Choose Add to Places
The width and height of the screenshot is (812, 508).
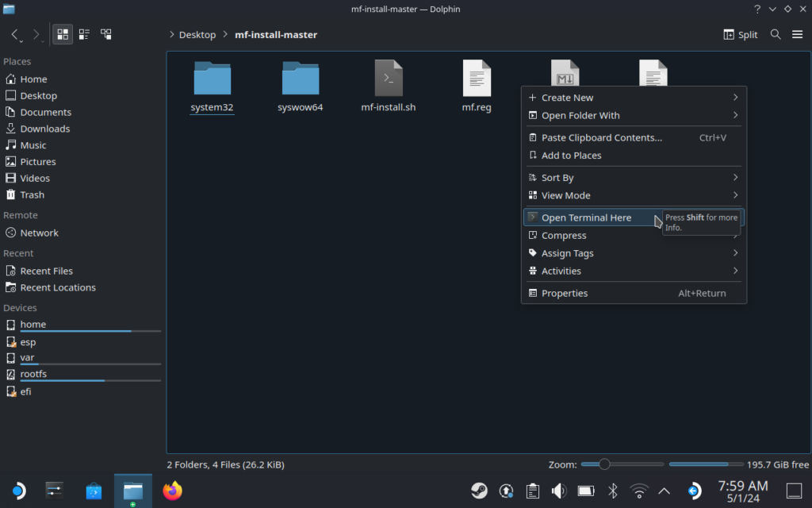(x=634, y=156)
